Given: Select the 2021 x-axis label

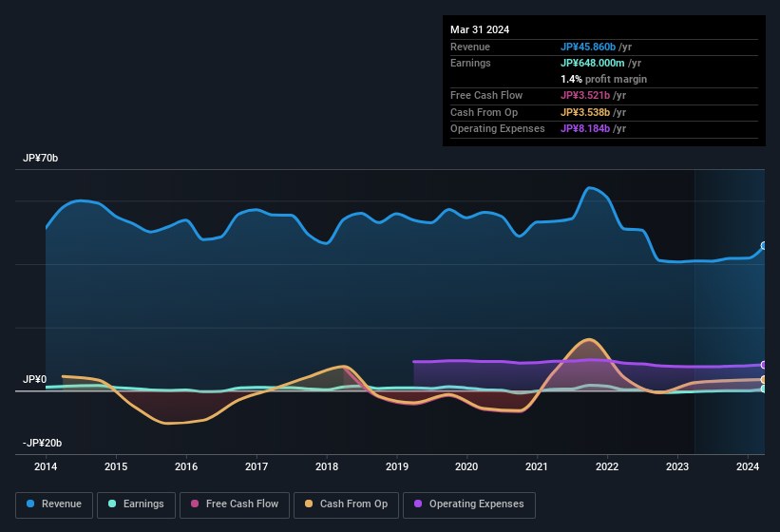Looking at the screenshot, I should 537,466.
